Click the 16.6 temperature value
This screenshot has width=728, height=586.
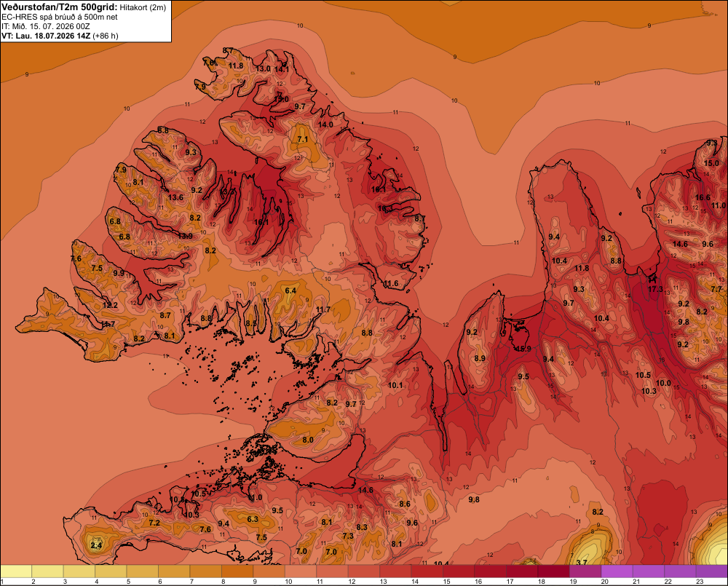[x=703, y=197]
